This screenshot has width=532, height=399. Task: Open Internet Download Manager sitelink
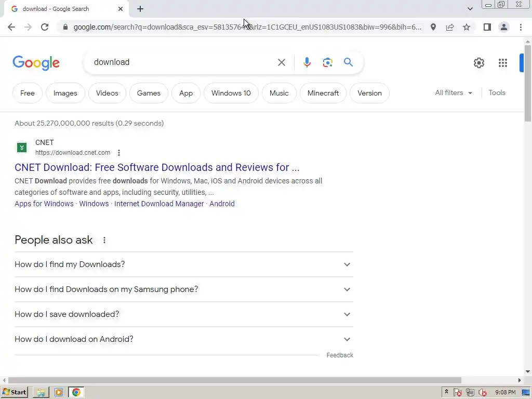click(159, 204)
